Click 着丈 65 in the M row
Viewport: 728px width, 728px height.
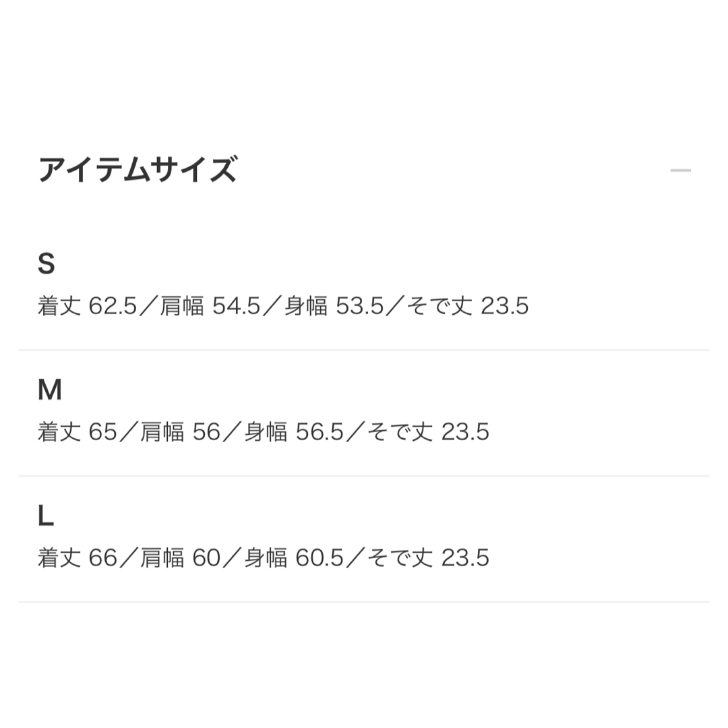coord(77,432)
